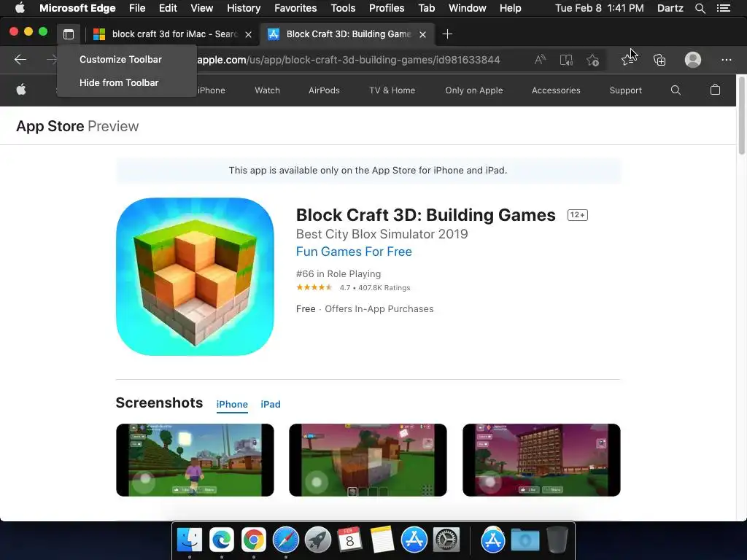Open the AirPods navigation link

pyautogui.click(x=324, y=90)
